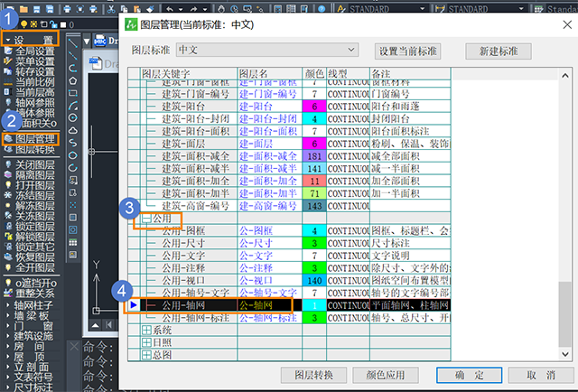Click the magenta color cell of 建-阳台
Image resolution: width=578 pixels, height=392 pixels.
314,107
